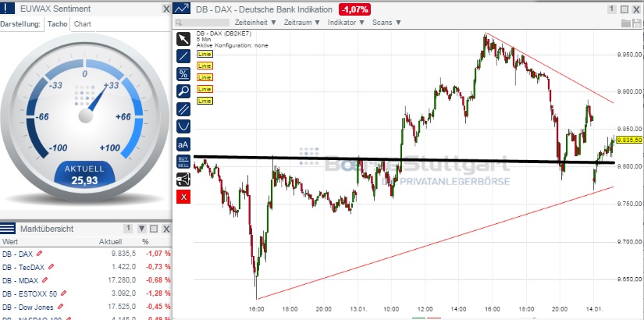Image resolution: width=644 pixels, height=320 pixels.
Task: Open the Zeitraum dropdown
Action: coord(302,23)
